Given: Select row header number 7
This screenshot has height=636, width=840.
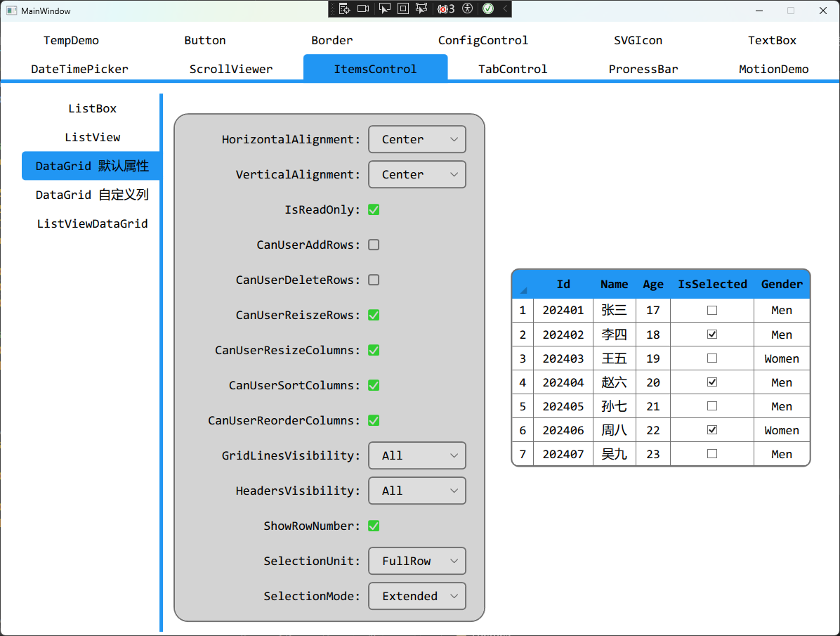Looking at the screenshot, I should [523, 454].
